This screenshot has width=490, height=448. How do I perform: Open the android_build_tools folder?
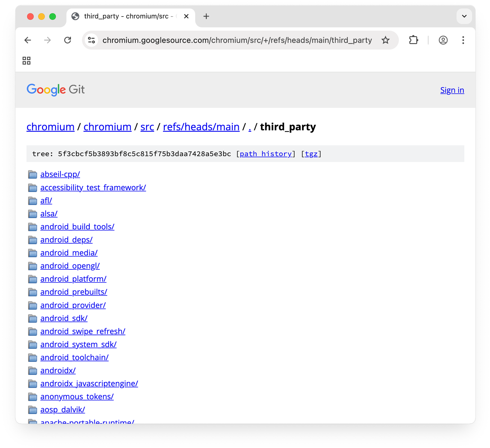pyautogui.click(x=77, y=227)
